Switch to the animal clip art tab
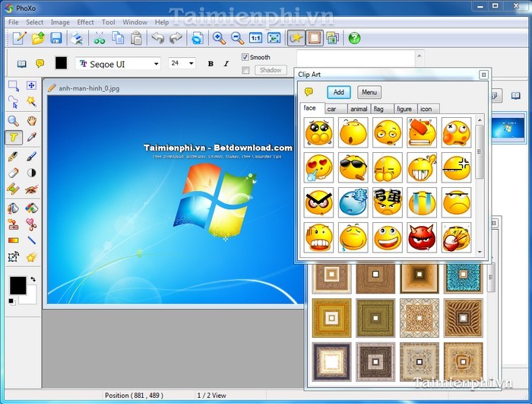The width and height of the screenshot is (532, 404). tap(359, 109)
